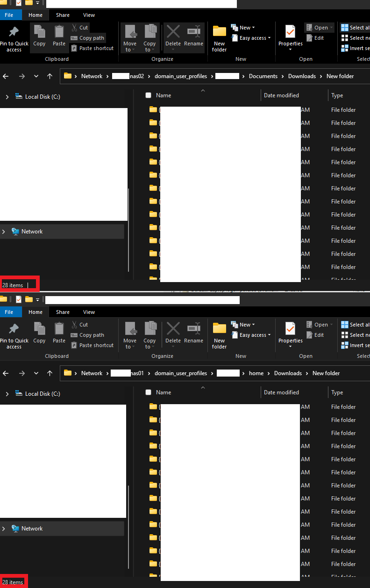Image resolution: width=370 pixels, height=588 pixels.
Task: Open Properties in the top window ribbon
Action: click(x=290, y=37)
